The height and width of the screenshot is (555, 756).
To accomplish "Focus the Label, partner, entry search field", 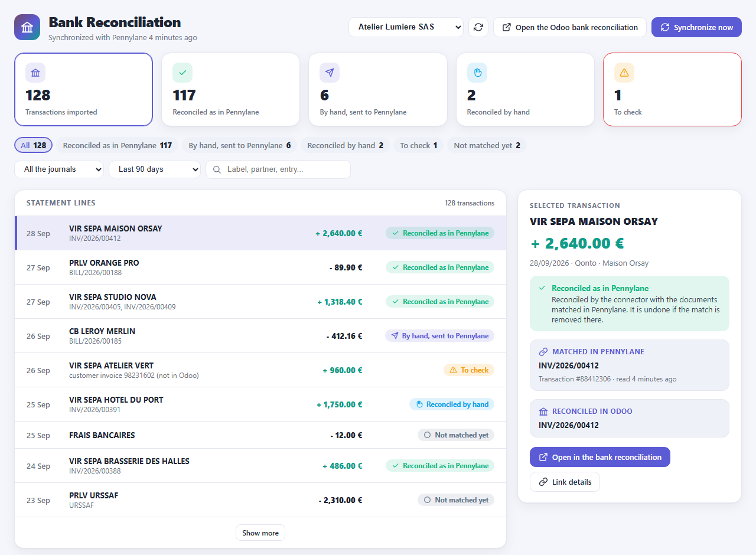I will pyautogui.click(x=278, y=169).
